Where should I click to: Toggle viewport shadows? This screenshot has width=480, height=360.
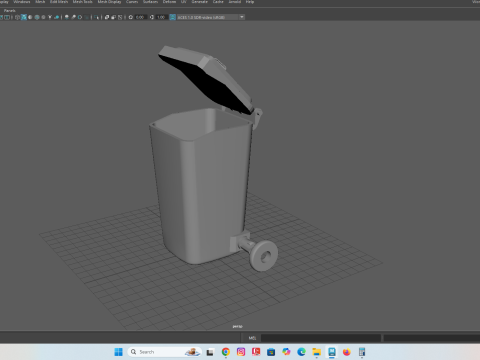point(57,17)
